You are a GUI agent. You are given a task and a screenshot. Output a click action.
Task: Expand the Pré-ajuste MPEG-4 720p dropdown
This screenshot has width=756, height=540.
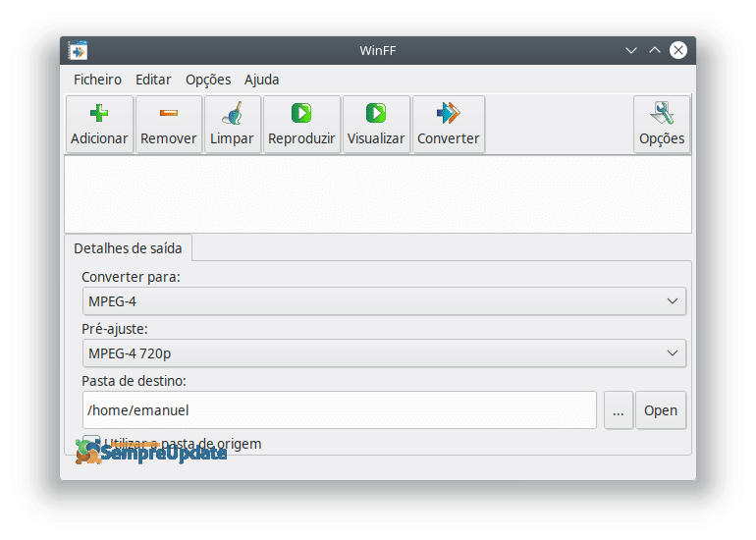[x=384, y=353]
